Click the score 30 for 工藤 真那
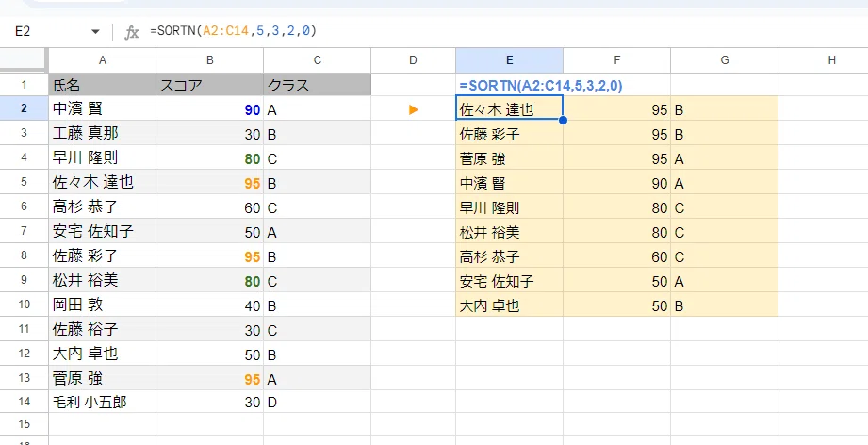The height and width of the screenshot is (445, 868). tap(210, 133)
